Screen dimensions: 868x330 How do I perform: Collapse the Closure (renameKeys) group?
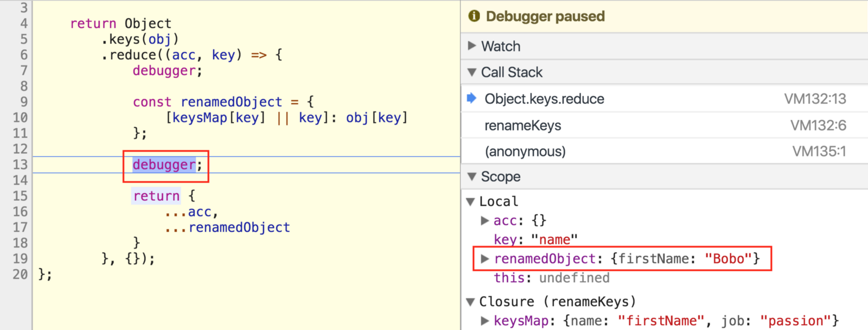pyautogui.click(x=470, y=302)
